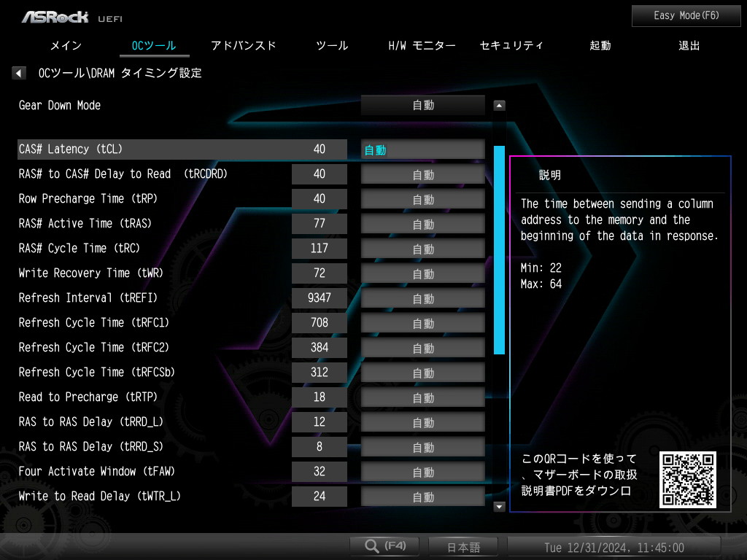Click the tRFC1 current value 708
Image resolution: width=747 pixels, height=560 pixels.
320,323
